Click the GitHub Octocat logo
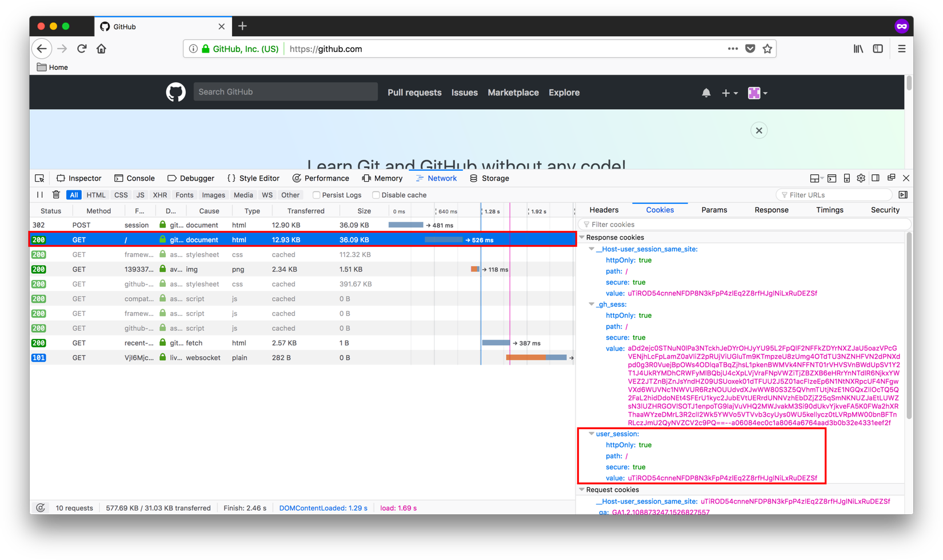943x560 pixels. tap(175, 92)
